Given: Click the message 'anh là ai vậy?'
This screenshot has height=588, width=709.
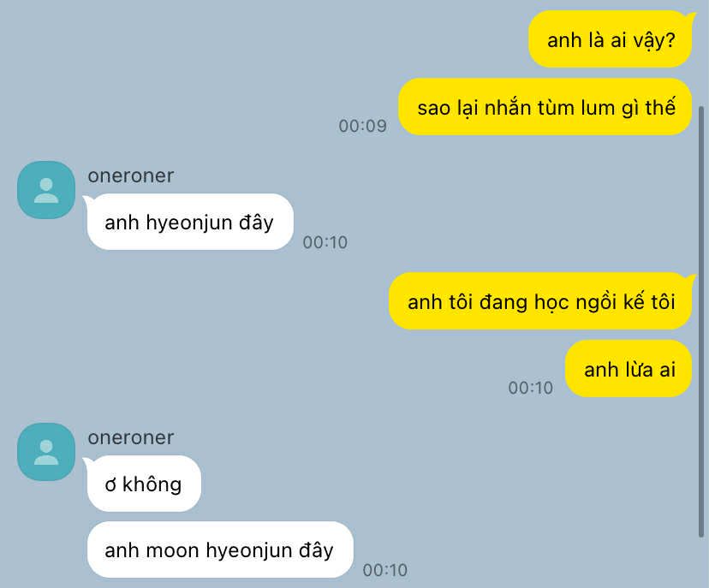Looking at the screenshot, I should [x=611, y=39].
